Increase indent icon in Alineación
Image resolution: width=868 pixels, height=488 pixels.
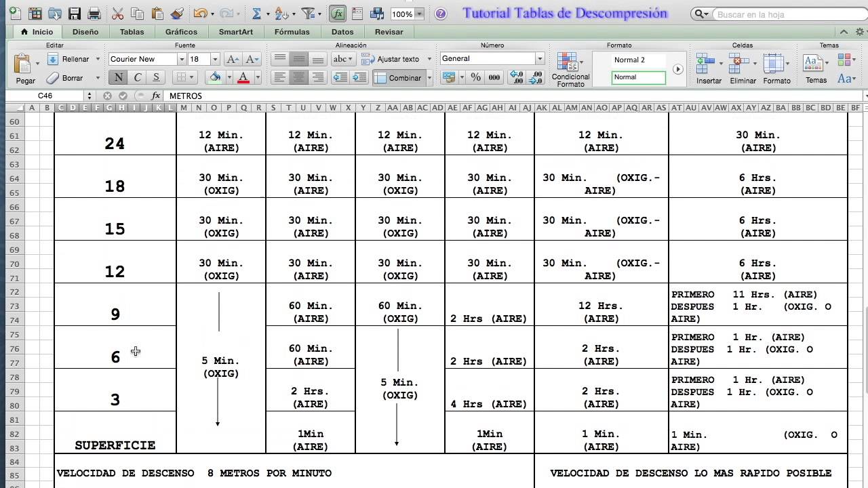pyautogui.click(x=360, y=77)
